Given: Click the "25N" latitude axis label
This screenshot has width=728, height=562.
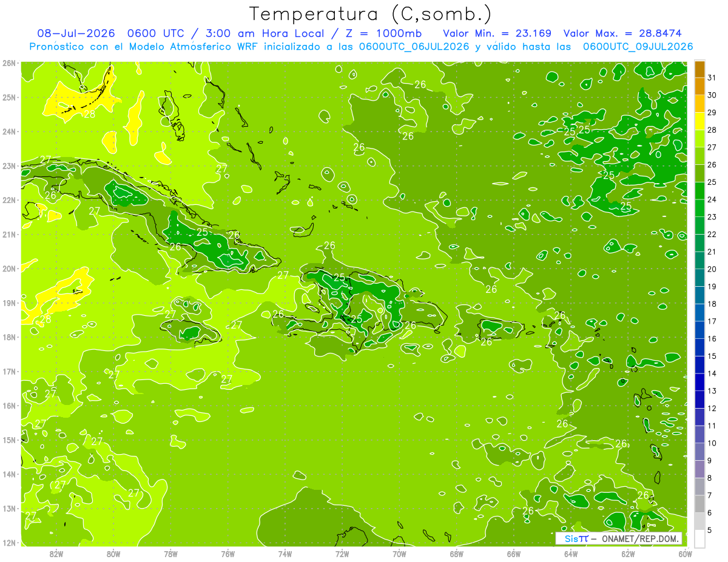Looking at the screenshot, I should [x=9, y=97].
